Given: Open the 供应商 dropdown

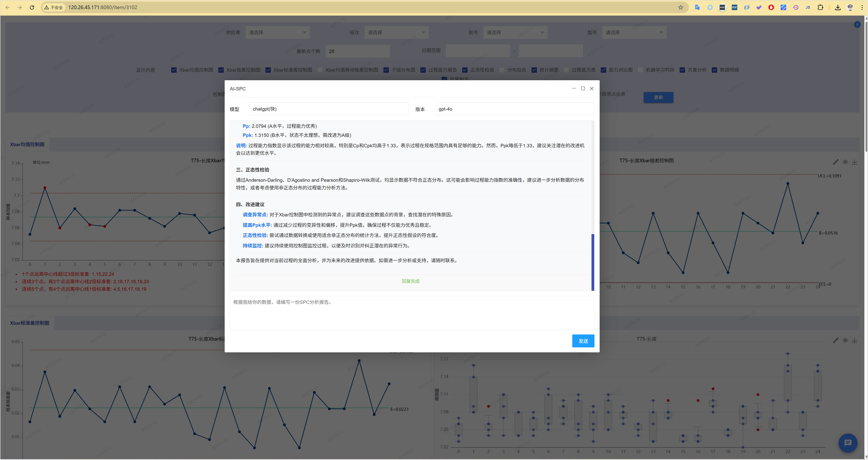Looking at the screenshot, I should pyautogui.click(x=277, y=33).
